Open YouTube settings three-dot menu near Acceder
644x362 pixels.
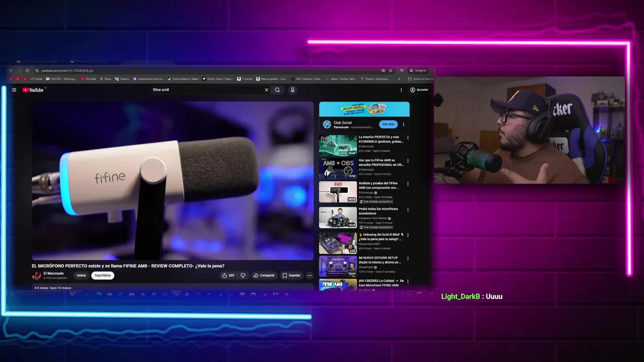point(401,90)
